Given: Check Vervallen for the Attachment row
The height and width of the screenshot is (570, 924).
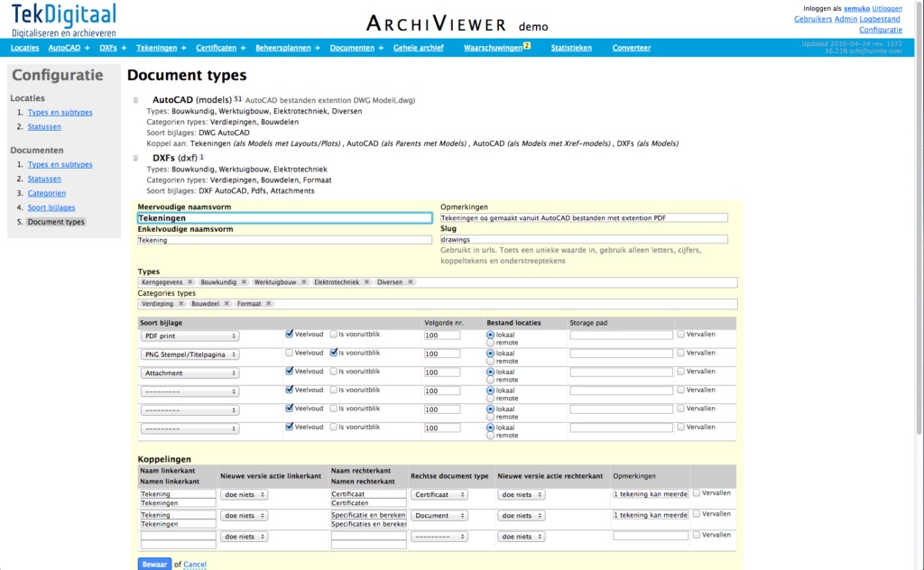Looking at the screenshot, I should pyautogui.click(x=680, y=371).
